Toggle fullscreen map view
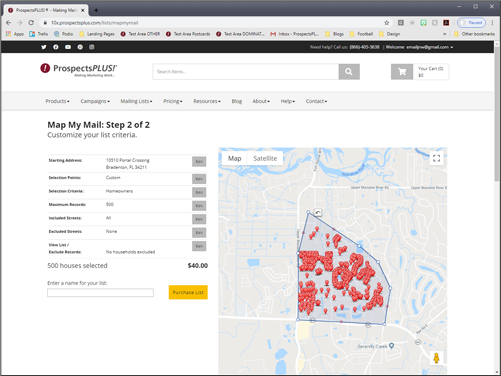The height and width of the screenshot is (376, 501). coord(436,158)
